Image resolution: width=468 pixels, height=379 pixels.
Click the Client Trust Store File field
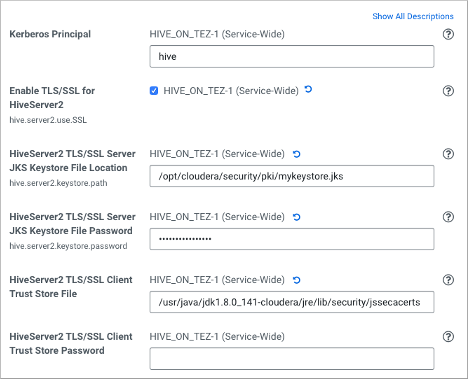pos(292,302)
